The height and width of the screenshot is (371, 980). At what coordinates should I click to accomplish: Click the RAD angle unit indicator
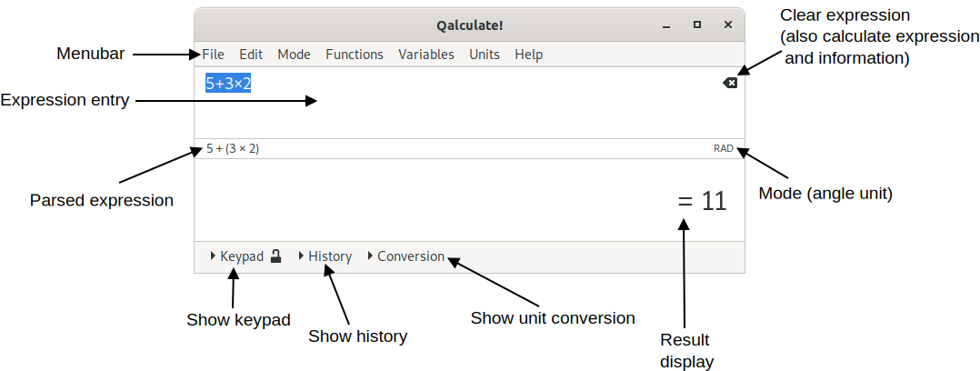724,148
